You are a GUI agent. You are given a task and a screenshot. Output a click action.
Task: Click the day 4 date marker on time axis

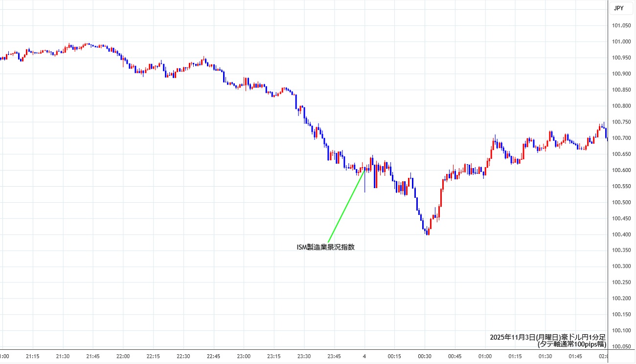pyautogui.click(x=364, y=357)
